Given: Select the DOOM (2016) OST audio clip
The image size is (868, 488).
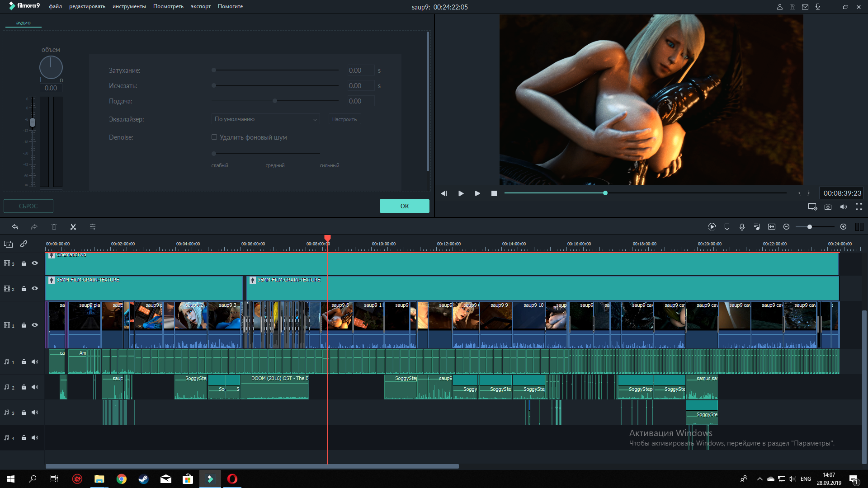Looking at the screenshot, I should (x=274, y=387).
